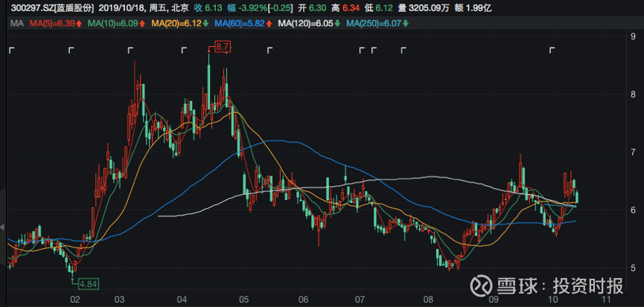Select the MA(60)=5.82 indicator label
The height and width of the screenshot is (307, 644).
(x=243, y=24)
